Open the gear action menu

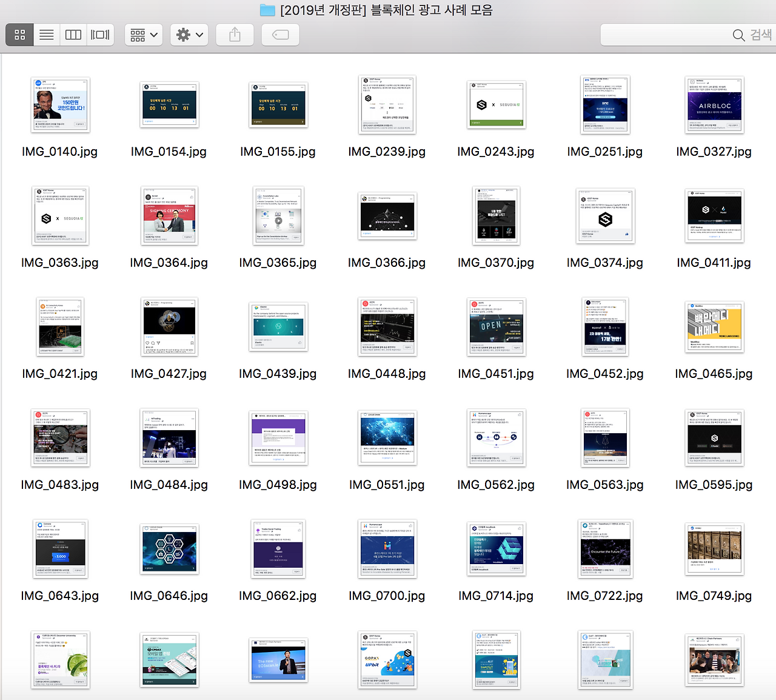tap(189, 35)
